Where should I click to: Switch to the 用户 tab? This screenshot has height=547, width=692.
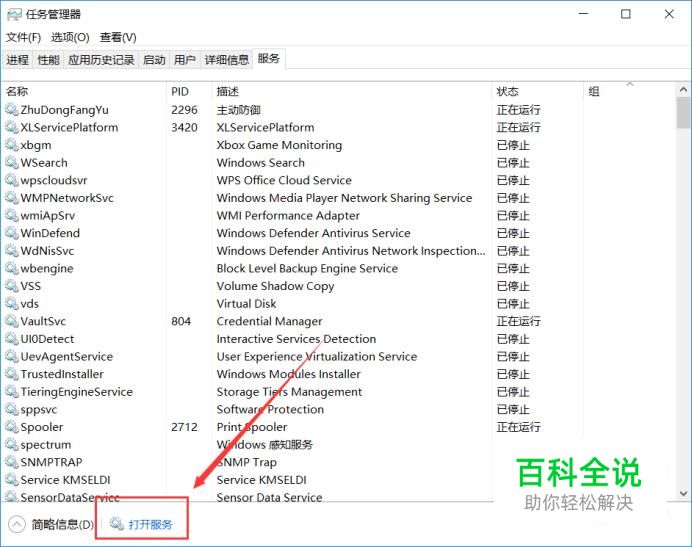point(184,60)
